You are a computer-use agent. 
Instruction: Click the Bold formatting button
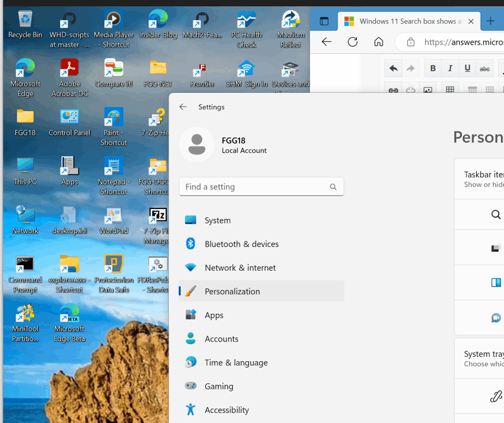pyautogui.click(x=433, y=68)
